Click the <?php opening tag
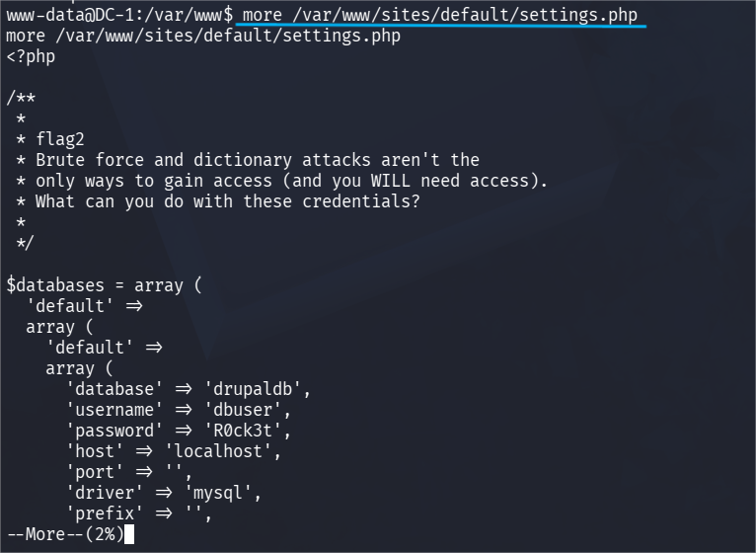The image size is (756, 553). coord(31,57)
